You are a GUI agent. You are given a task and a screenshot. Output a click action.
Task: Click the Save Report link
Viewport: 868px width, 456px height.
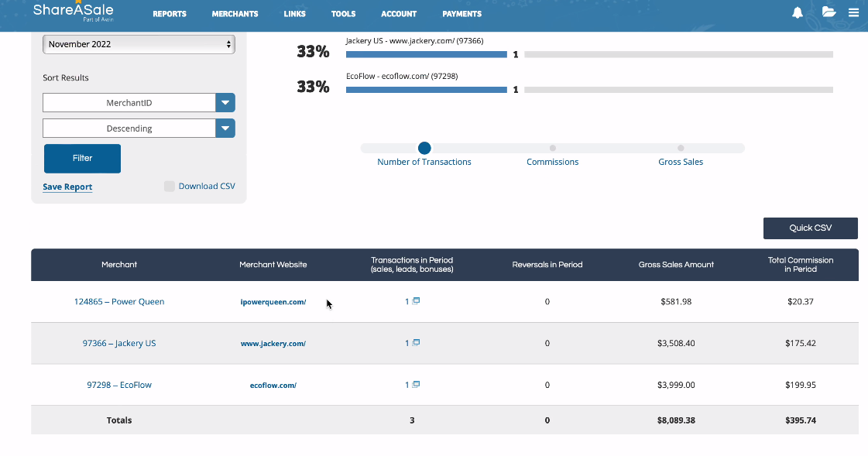click(x=67, y=187)
